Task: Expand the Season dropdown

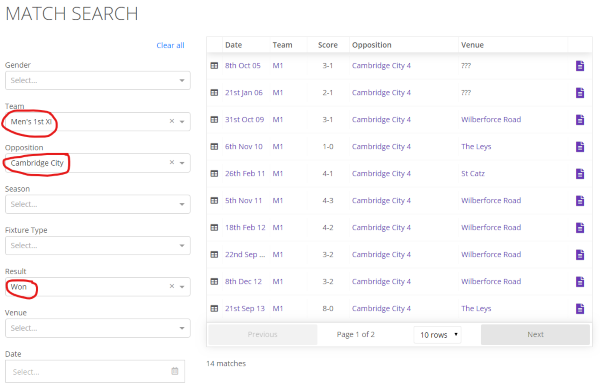Action: 182,204
